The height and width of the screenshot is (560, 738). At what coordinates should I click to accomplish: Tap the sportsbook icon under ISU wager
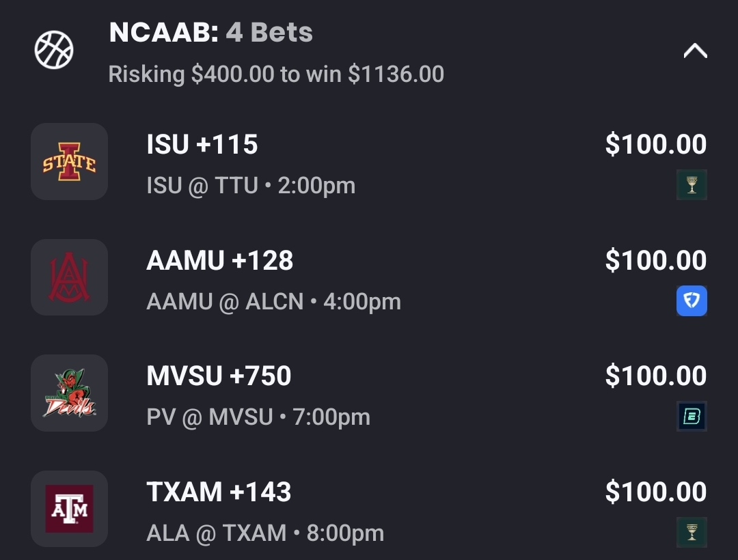pyautogui.click(x=692, y=185)
